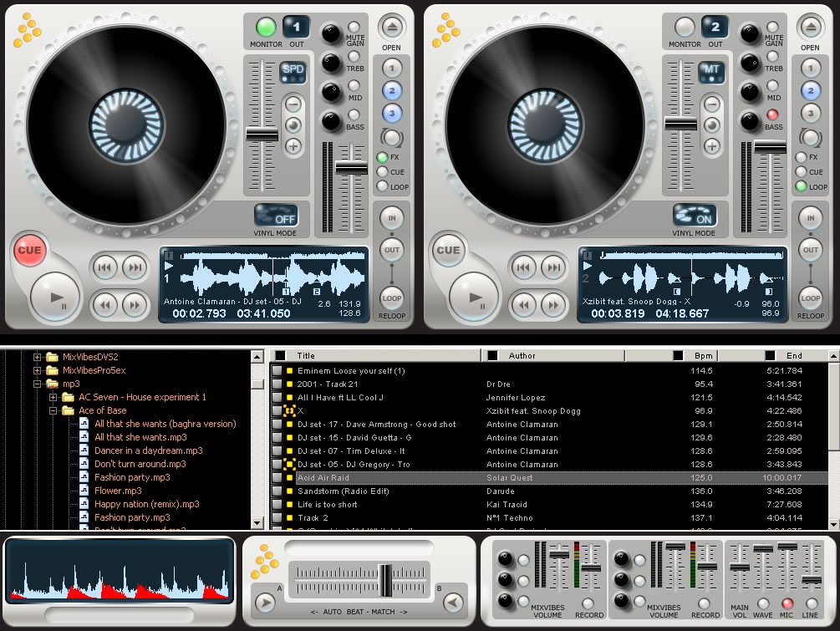Fast forward the track on deck 1

point(135,305)
